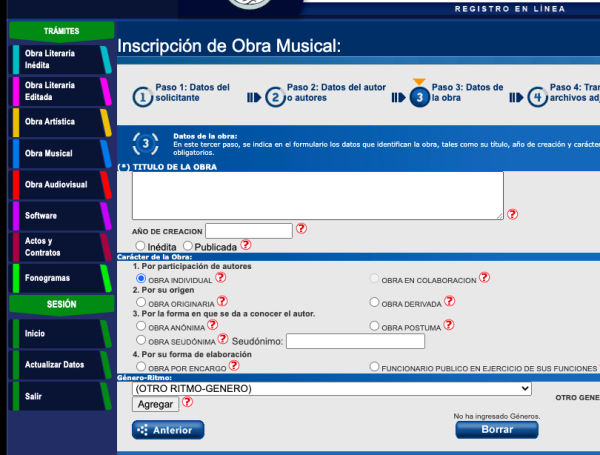Image resolution: width=600 pixels, height=455 pixels.
Task: Click the Anterior button
Action: (168, 430)
